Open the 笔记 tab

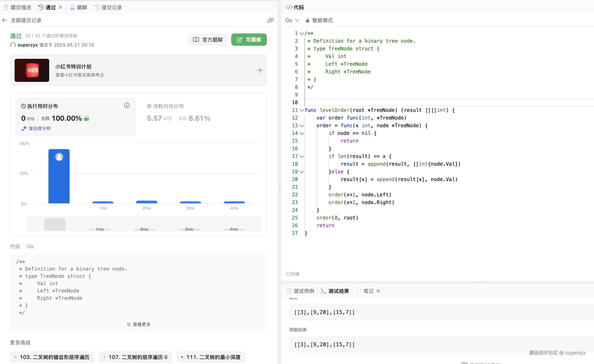365,291
